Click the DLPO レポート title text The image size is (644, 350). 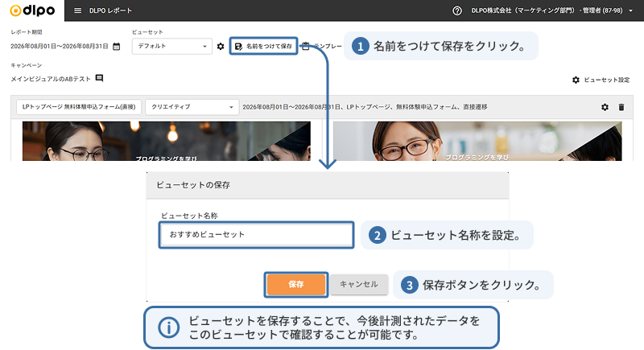(110, 10)
